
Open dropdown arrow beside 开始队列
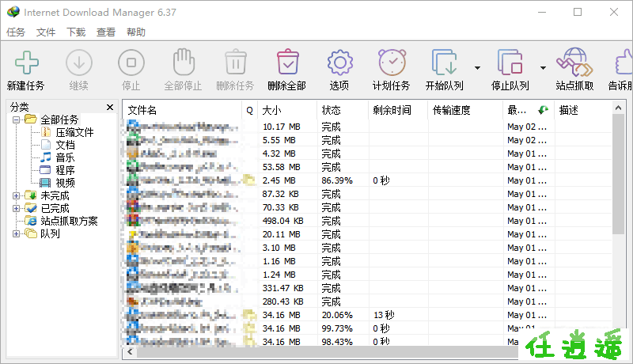(477, 68)
